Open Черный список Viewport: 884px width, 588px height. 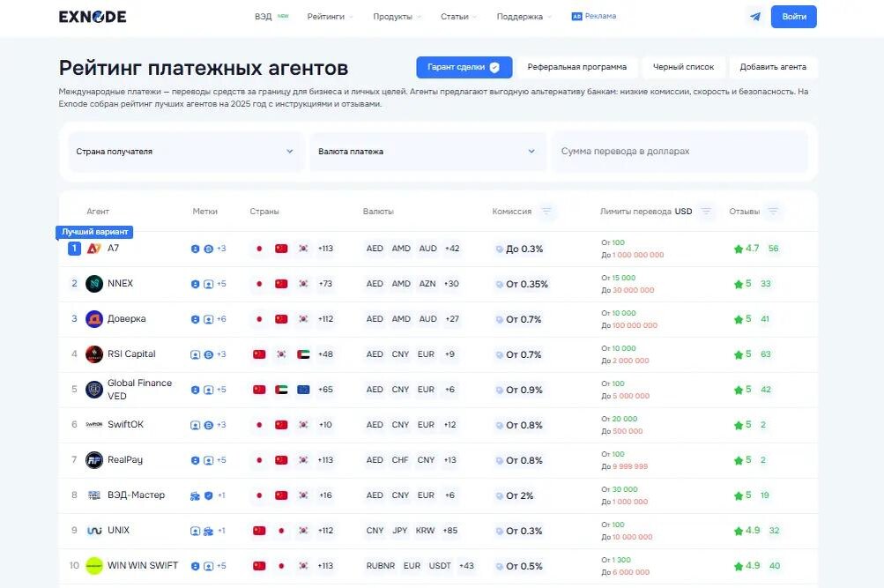683,67
